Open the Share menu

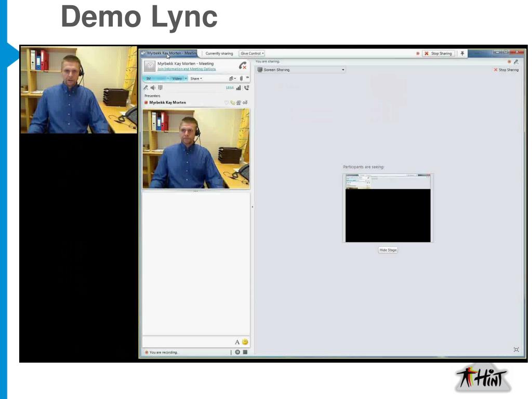tap(196, 78)
